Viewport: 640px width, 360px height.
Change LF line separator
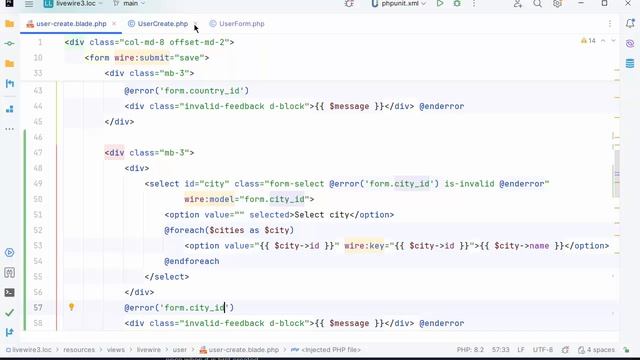point(521,350)
